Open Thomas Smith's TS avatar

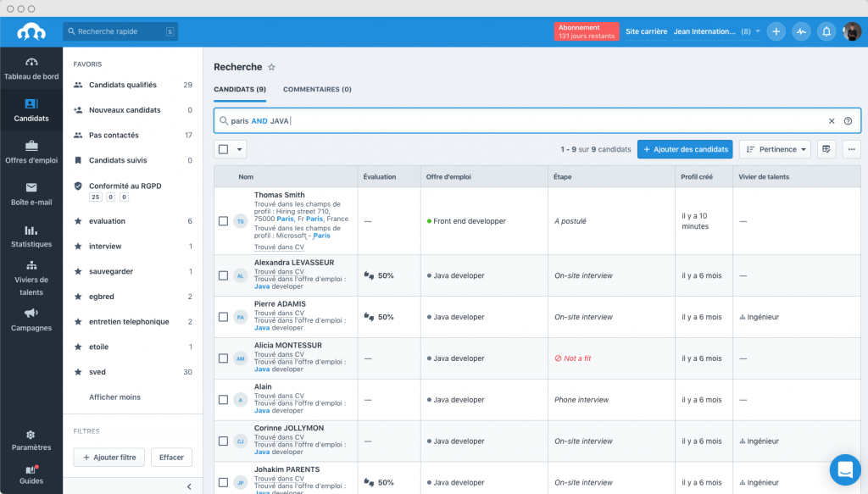(x=240, y=221)
